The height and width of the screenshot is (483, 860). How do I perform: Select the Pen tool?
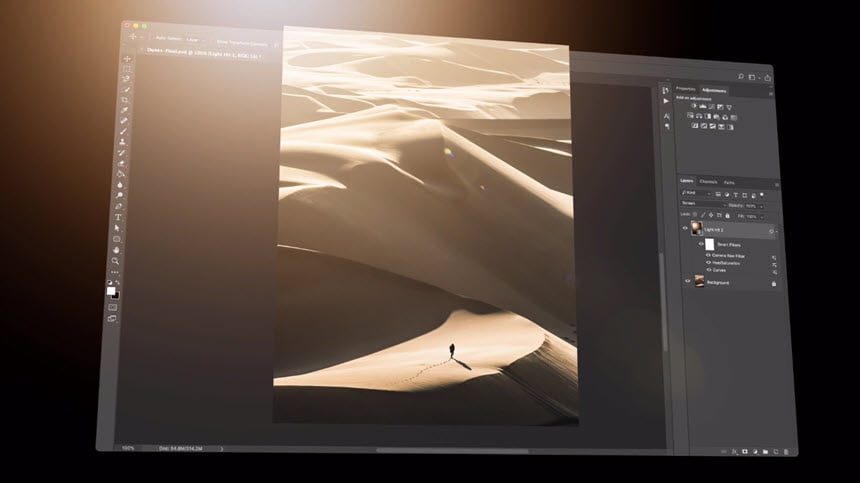point(118,206)
